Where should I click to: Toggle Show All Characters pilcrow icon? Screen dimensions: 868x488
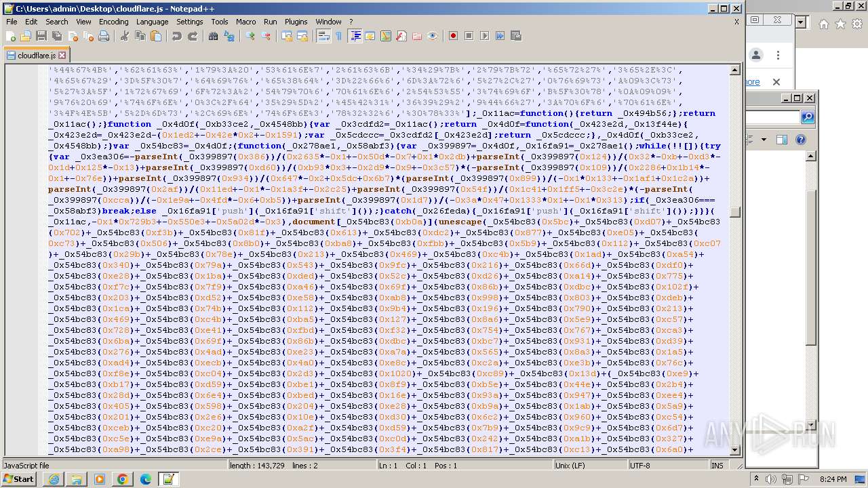pyautogui.click(x=338, y=36)
